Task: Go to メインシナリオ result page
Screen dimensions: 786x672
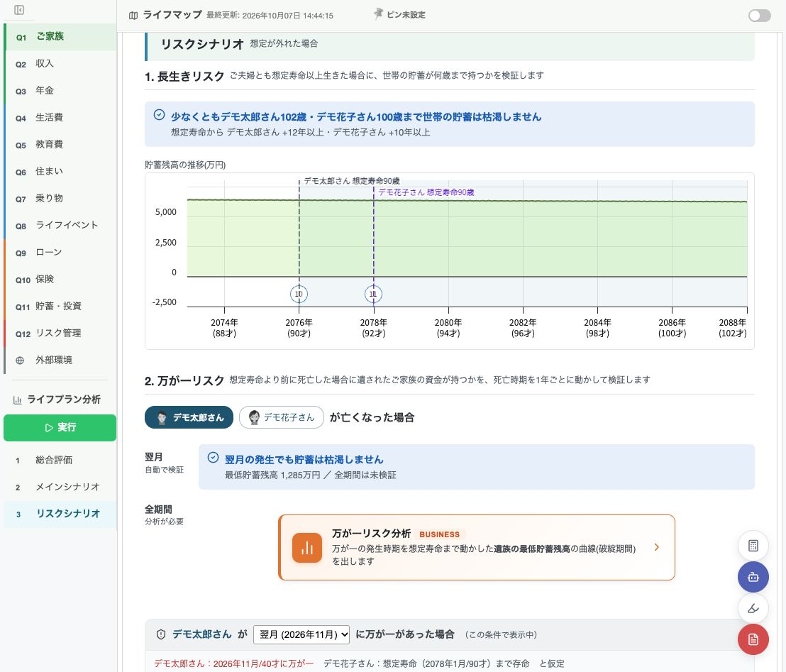Action: point(60,487)
